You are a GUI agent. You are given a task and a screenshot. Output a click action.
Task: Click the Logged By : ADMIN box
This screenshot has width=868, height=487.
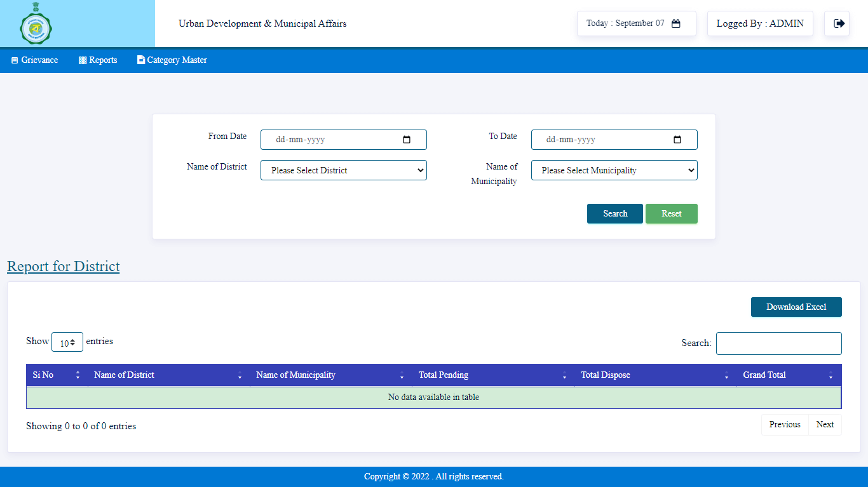point(760,23)
